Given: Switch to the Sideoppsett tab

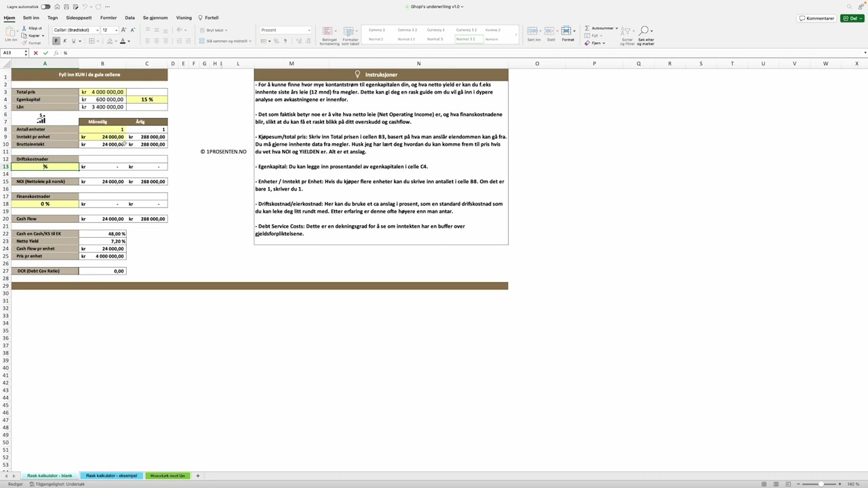Looking at the screenshot, I should (79, 18).
